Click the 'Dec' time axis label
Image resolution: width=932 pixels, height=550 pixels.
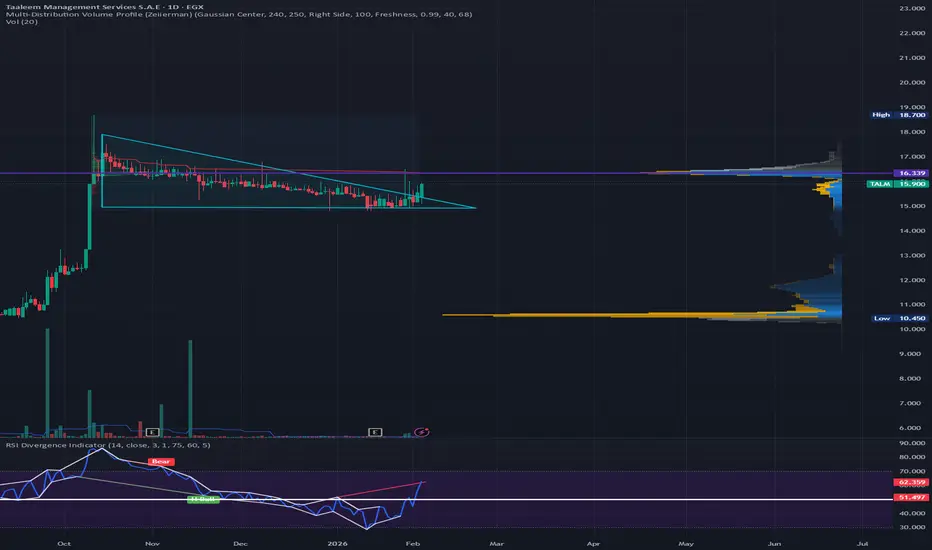tap(240, 543)
